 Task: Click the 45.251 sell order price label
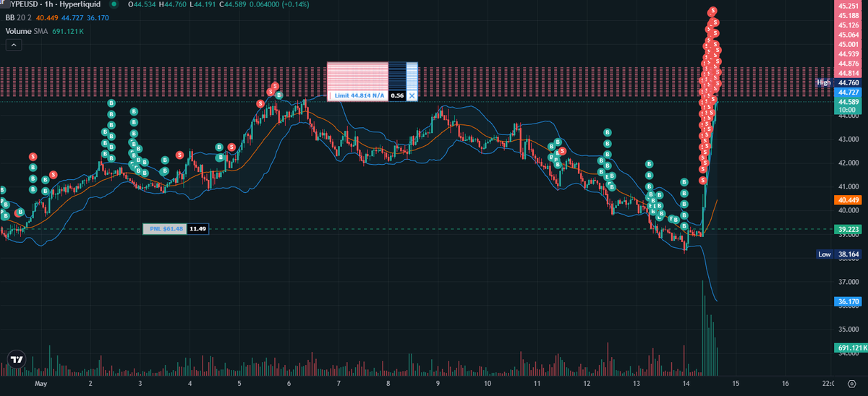[x=848, y=6]
